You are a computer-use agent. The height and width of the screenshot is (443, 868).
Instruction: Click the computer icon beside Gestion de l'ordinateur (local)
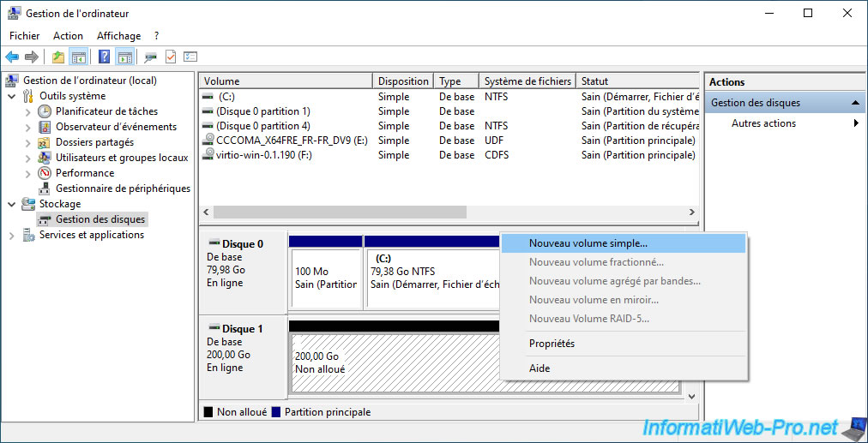pos(12,81)
